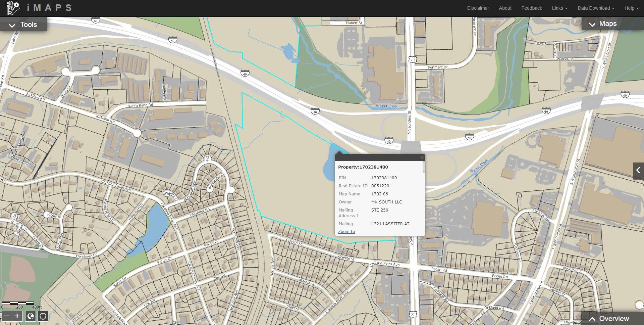
Task: Open the Disclaimer page
Action: point(478,8)
